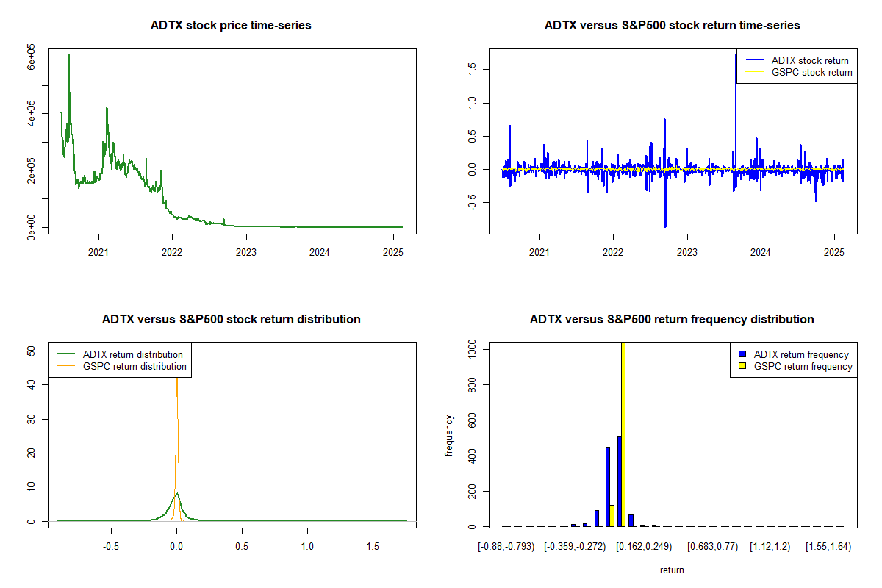Click the 'ADTX stock price time-series' title
Viewport: 882px width, 588px height.
pyautogui.click(x=231, y=26)
